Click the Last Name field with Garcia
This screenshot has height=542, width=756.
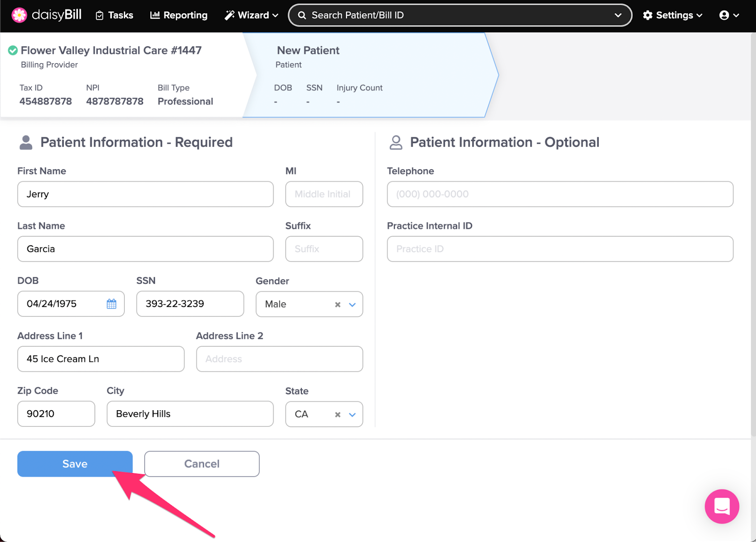(x=146, y=249)
